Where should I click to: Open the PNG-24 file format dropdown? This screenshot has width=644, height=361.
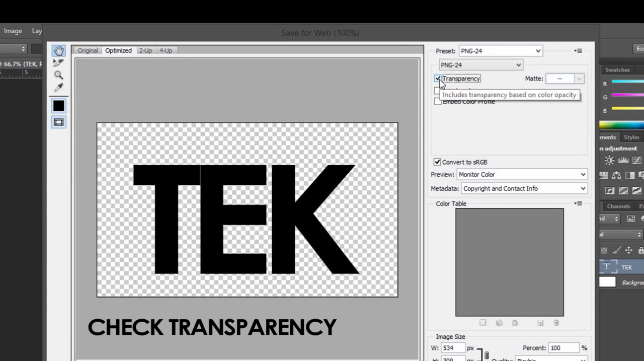(x=481, y=65)
